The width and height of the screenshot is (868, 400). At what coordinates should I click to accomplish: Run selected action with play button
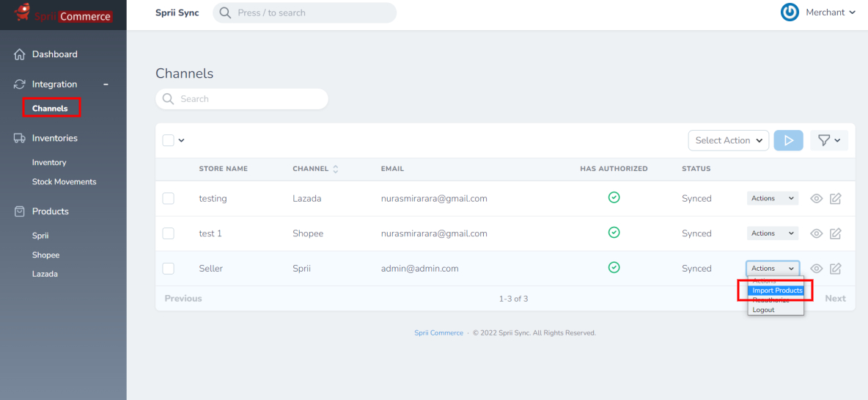click(x=788, y=140)
